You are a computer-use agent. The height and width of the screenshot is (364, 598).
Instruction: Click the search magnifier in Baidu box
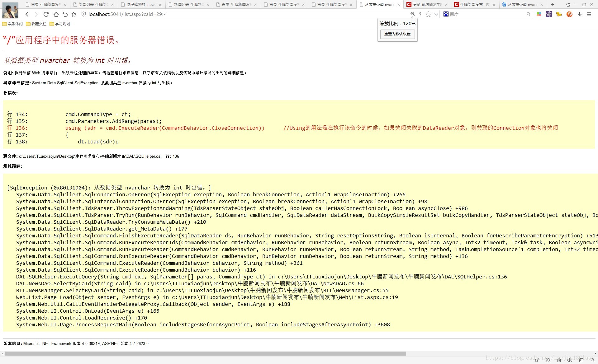[x=528, y=14]
